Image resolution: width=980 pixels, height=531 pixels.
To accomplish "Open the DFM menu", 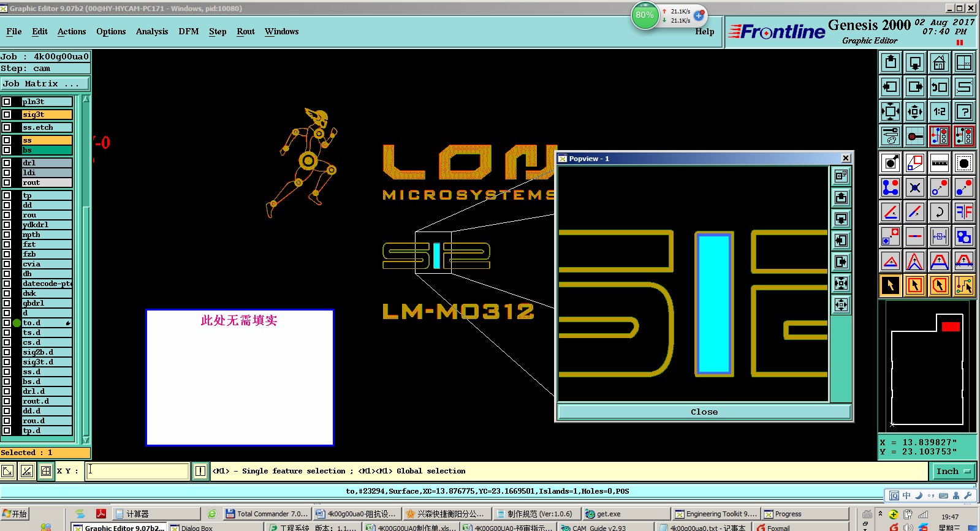I will click(189, 31).
